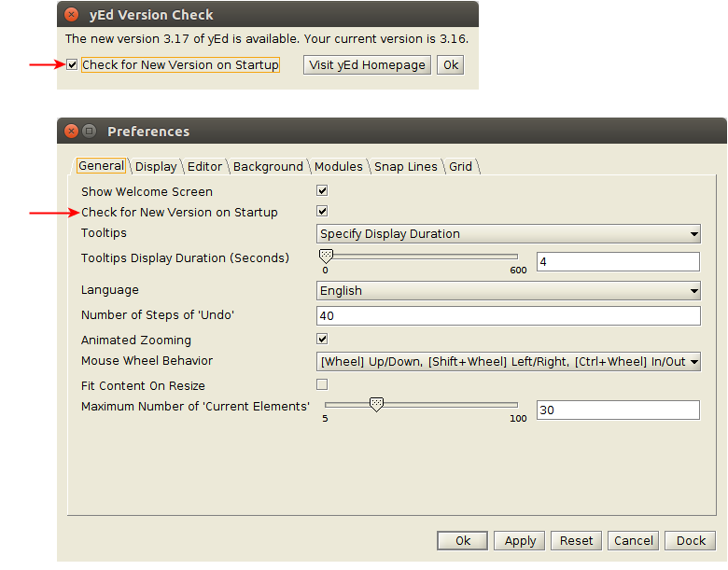The image size is (728, 570).
Task: Click the Apply button
Action: 520,541
